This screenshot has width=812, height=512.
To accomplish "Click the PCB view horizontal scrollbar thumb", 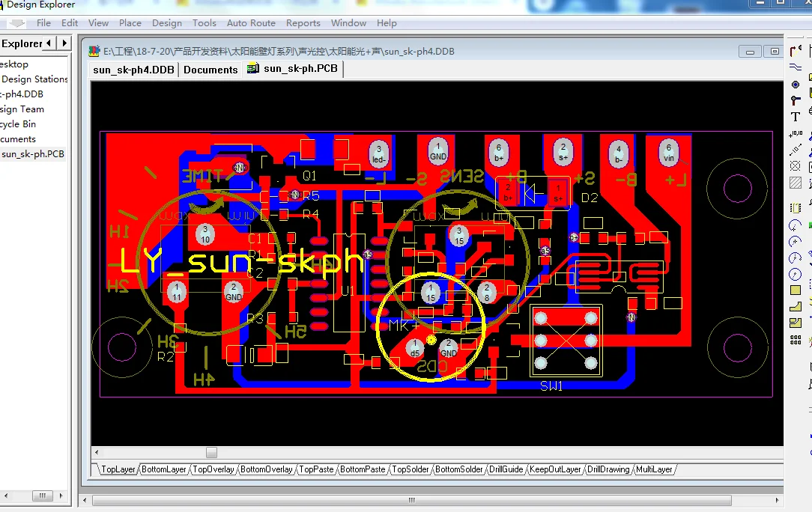I will click(x=211, y=453).
